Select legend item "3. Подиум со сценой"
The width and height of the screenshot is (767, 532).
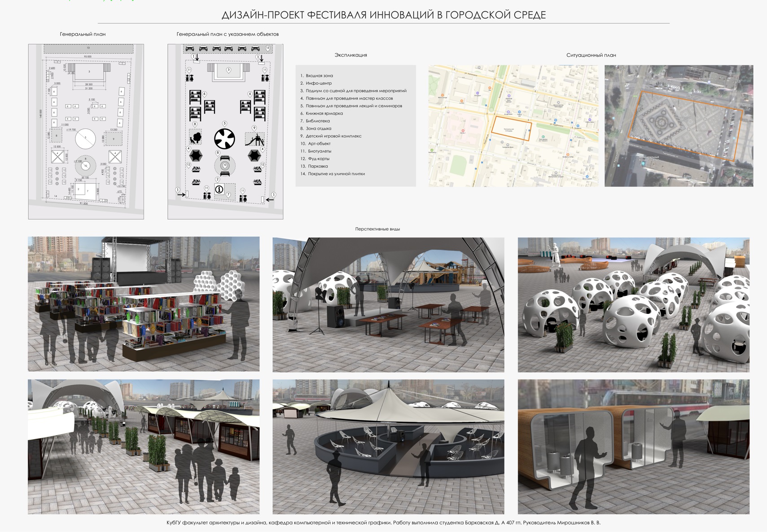(x=353, y=91)
